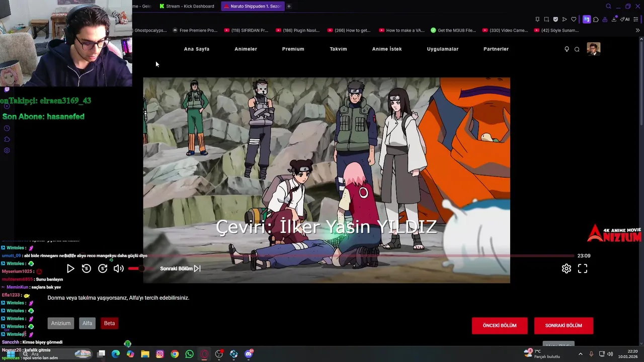Open Get the M3U8 File bookmark

[x=453, y=30]
